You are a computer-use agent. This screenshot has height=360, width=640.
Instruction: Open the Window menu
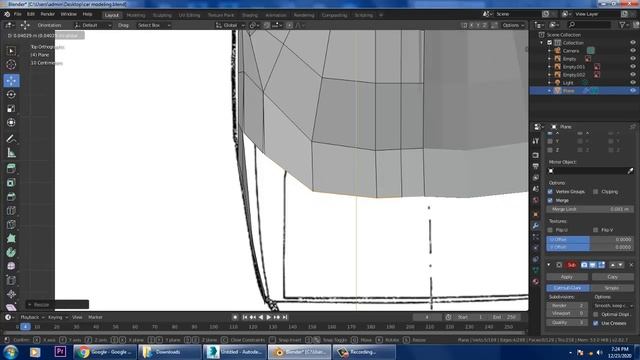(69, 14)
